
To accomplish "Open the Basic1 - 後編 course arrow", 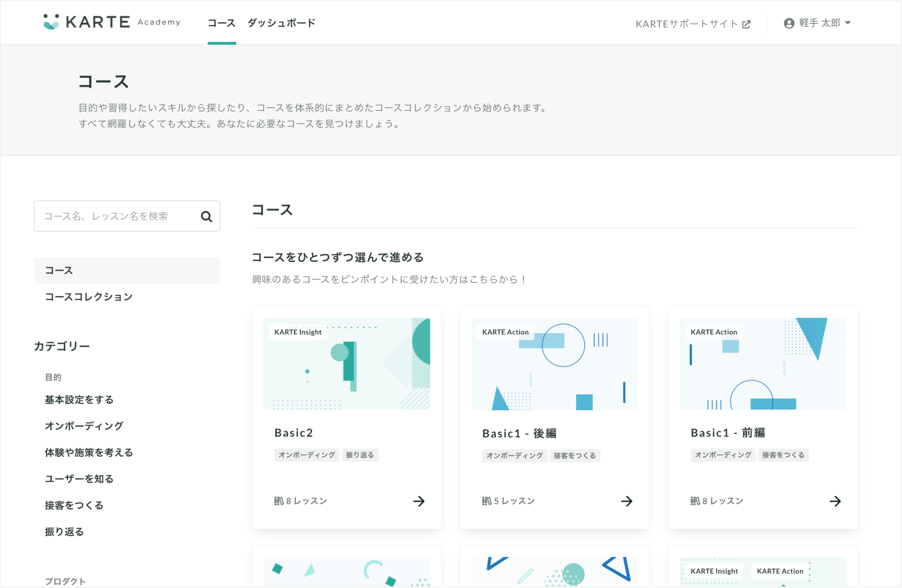I will tap(627, 501).
